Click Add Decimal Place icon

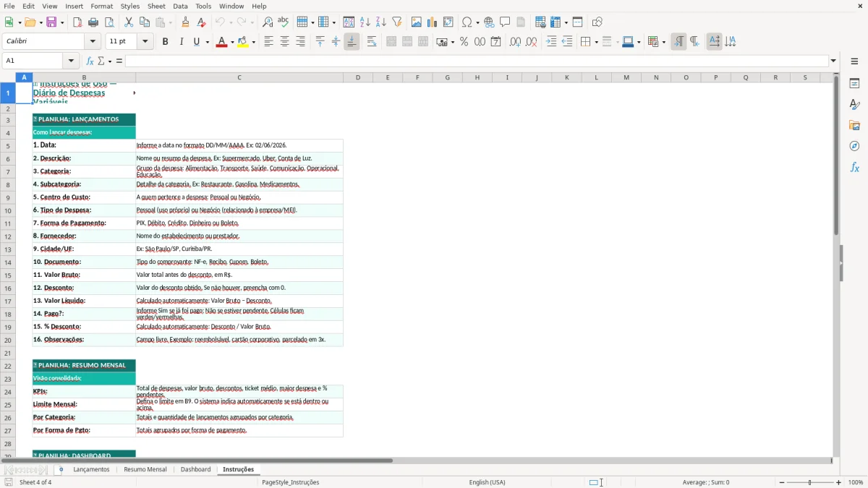pos(515,42)
